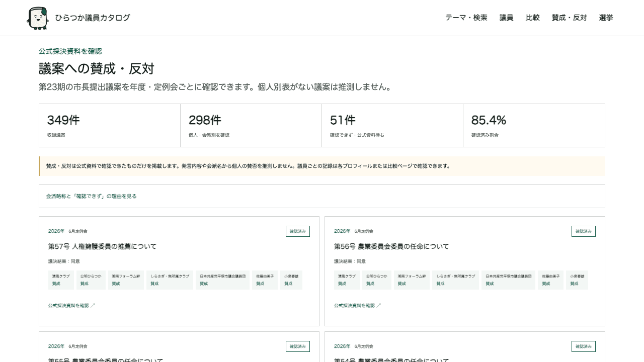The width and height of the screenshot is (644, 362).
Task: Open the テーマ・検索 menu item
Action: click(466, 18)
